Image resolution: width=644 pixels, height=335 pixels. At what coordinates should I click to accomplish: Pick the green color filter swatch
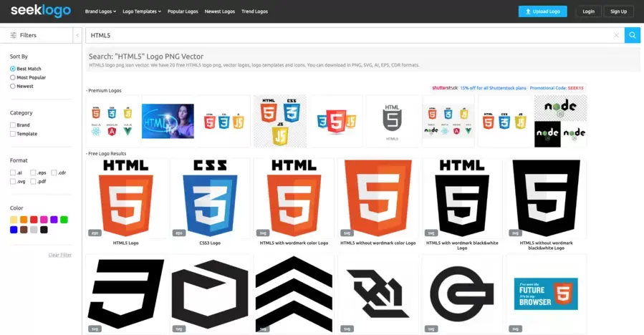(64, 220)
